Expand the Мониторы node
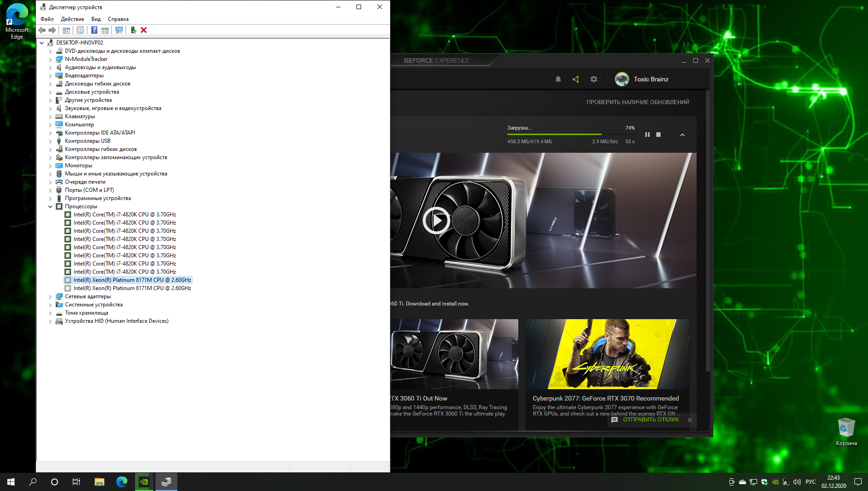Screen dimensions: 868x491 (x=50, y=165)
